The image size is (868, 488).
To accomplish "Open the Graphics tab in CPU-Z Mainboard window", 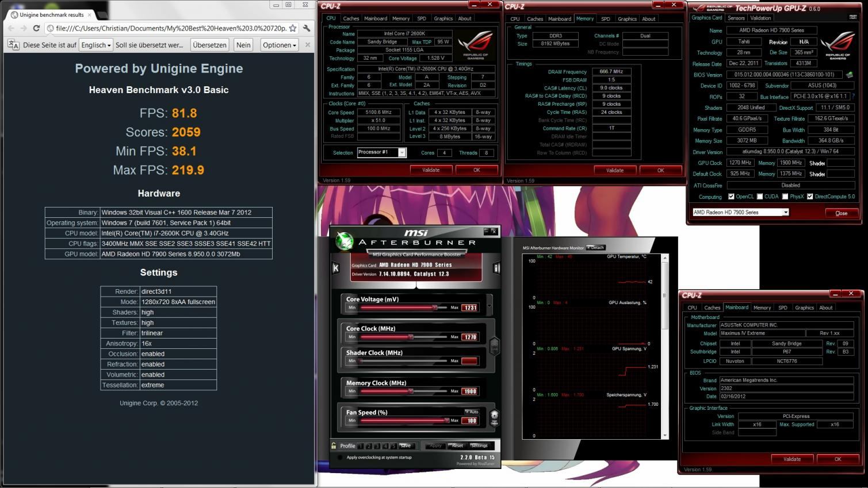I will (804, 308).
